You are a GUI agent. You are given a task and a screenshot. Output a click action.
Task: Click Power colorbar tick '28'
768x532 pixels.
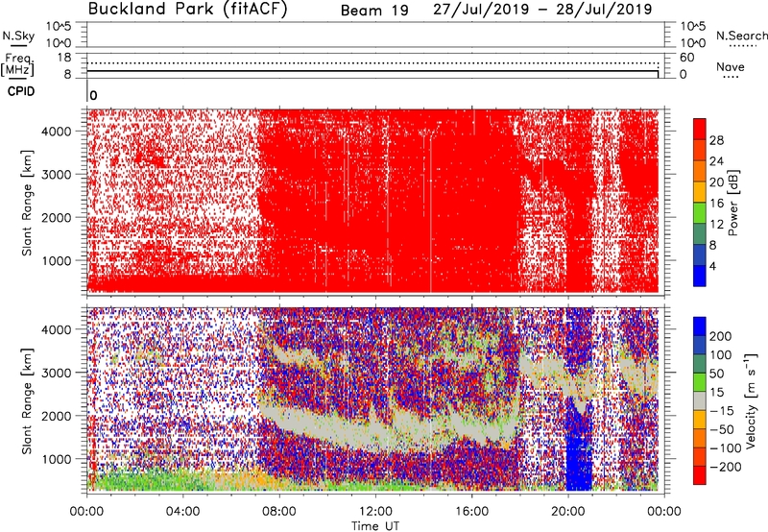click(716, 140)
